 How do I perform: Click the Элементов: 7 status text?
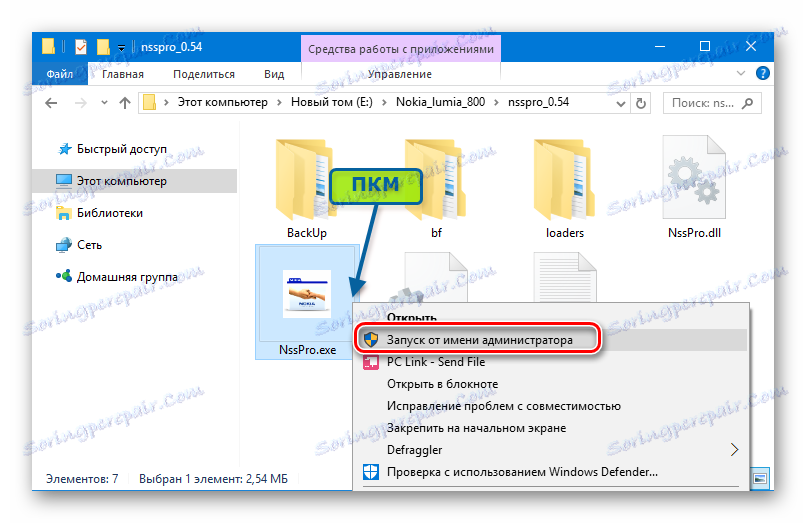82,479
